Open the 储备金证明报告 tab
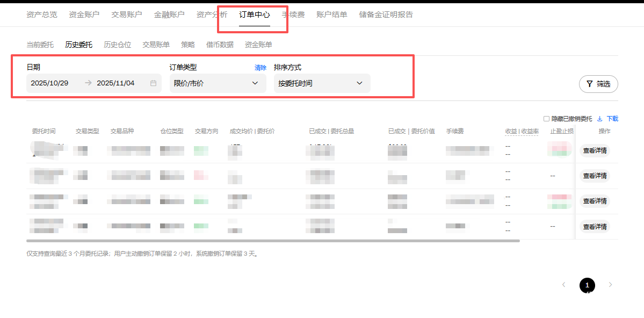644x318 pixels. point(386,15)
